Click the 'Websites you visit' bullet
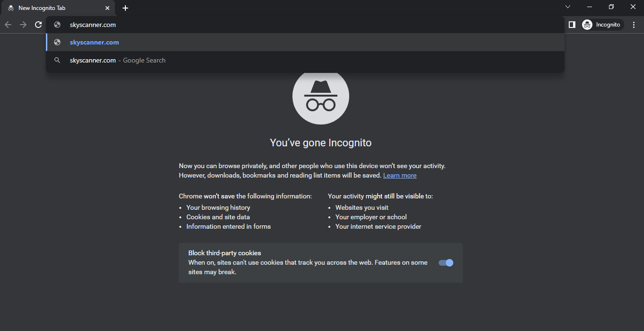Screen dimensions: 644x331 362,207
